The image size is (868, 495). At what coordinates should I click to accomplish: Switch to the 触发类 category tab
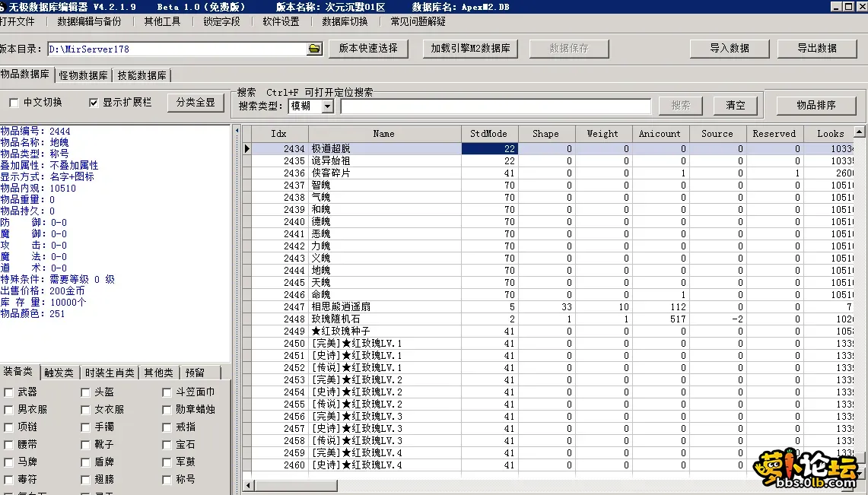59,373
